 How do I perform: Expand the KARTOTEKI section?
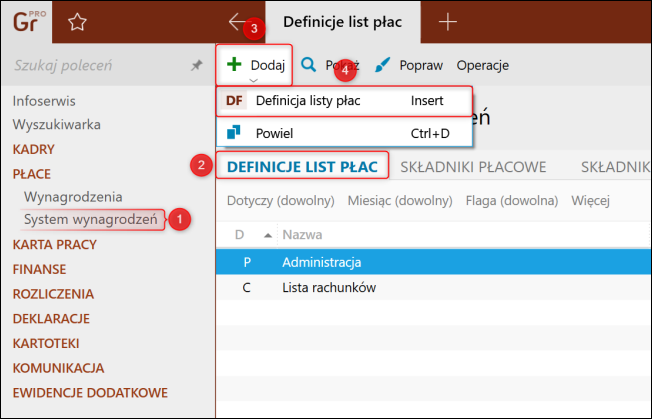[x=46, y=343]
